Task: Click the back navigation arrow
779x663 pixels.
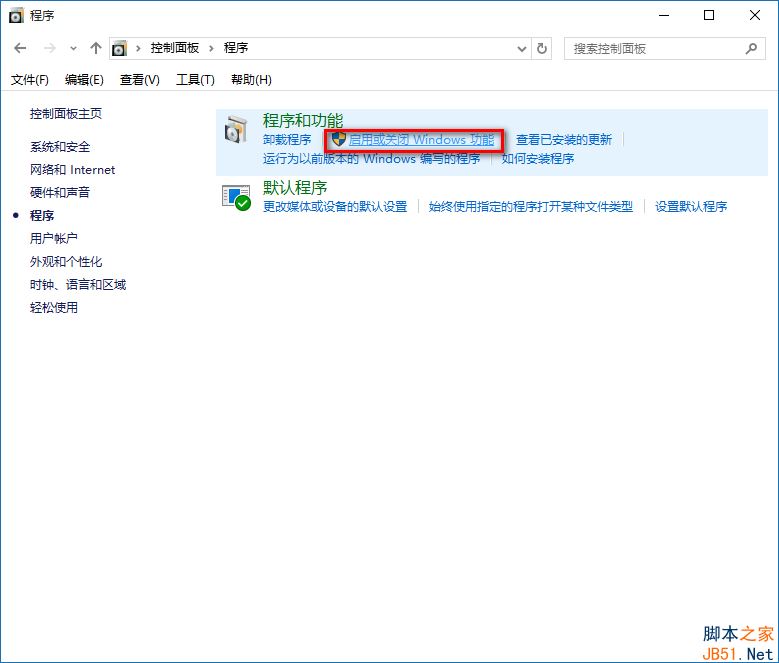Action: point(21,48)
